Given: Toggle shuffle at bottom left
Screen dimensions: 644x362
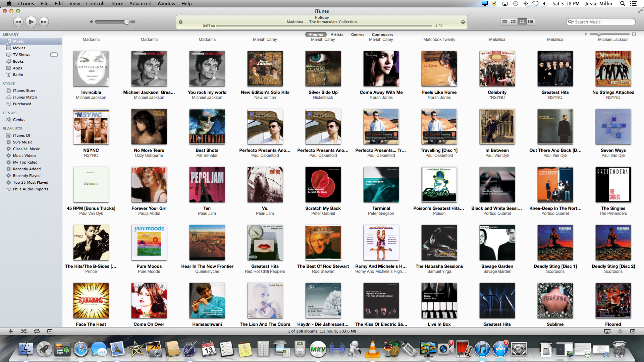Looking at the screenshot, I should (x=23, y=331).
